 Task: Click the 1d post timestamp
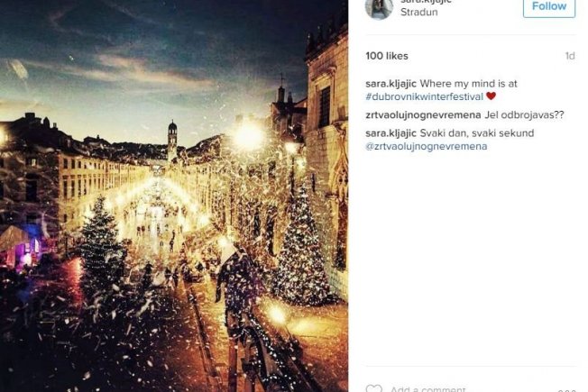[570, 56]
